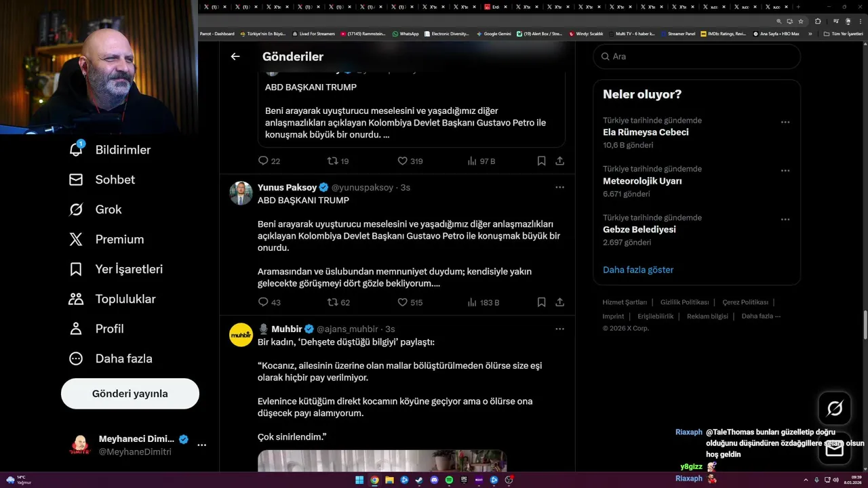
Task: Show hidden bookmarks overflow chevron
Action: pos(810,34)
